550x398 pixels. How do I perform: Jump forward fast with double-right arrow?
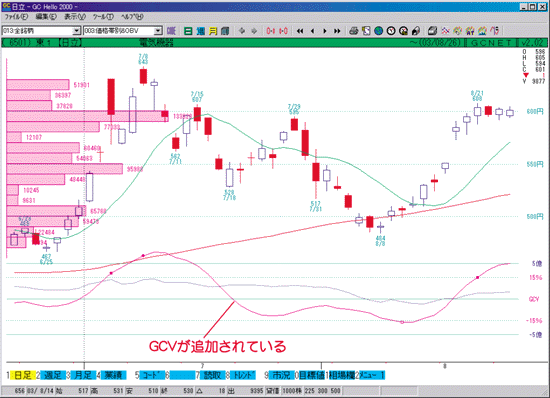tap(337, 31)
